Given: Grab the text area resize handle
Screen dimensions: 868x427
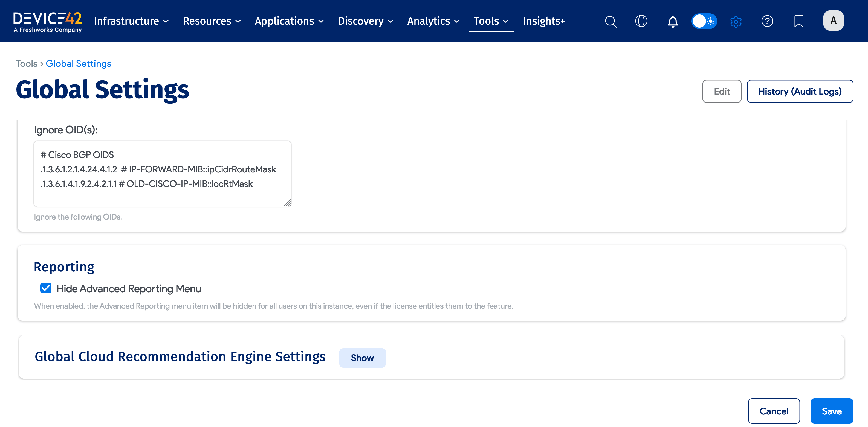Looking at the screenshot, I should 287,203.
